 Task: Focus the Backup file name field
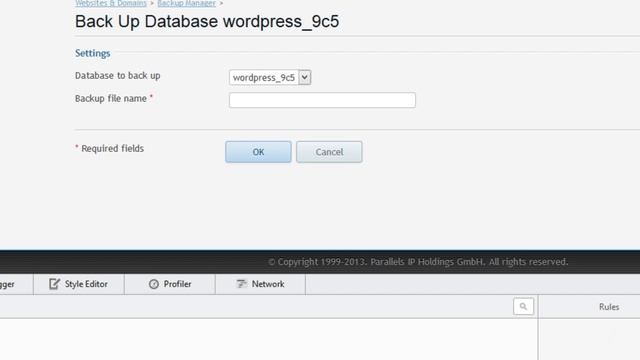322,100
